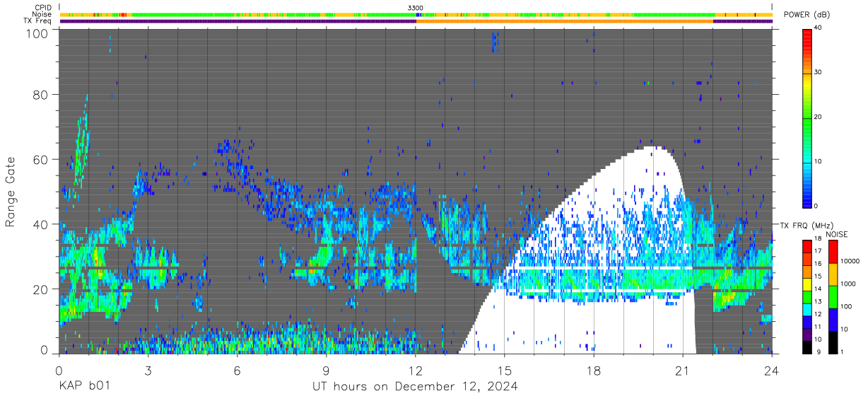The height and width of the screenshot is (401, 868).
Task: Click the range gate 20 tick label
Action: (x=42, y=289)
